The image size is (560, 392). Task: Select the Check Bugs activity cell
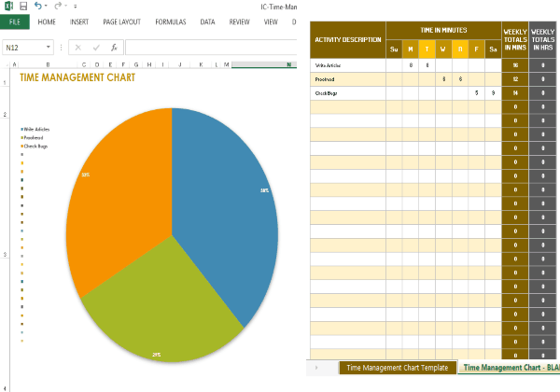point(348,93)
